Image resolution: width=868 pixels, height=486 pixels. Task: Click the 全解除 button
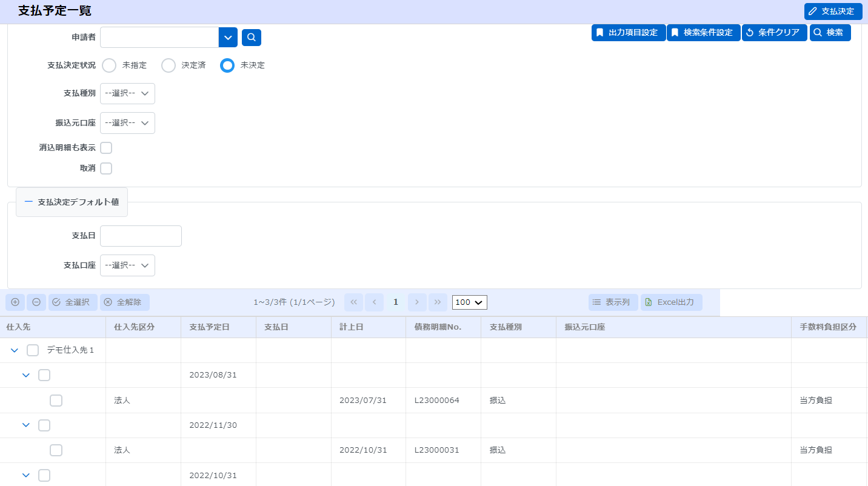pos(124,302)
